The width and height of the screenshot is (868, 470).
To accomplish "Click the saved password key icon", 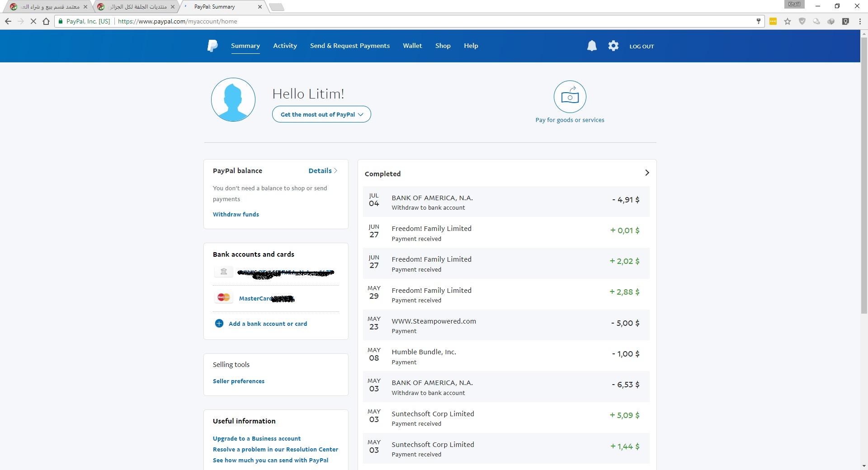I will point(759,21).
